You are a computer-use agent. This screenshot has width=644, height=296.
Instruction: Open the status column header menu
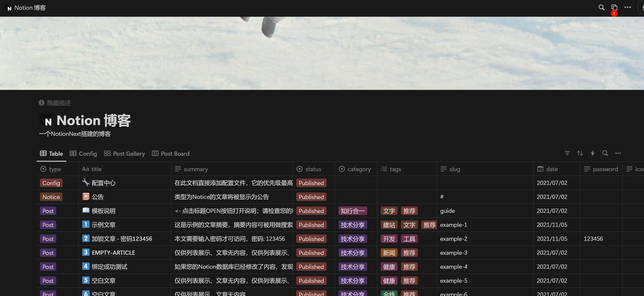314,169
